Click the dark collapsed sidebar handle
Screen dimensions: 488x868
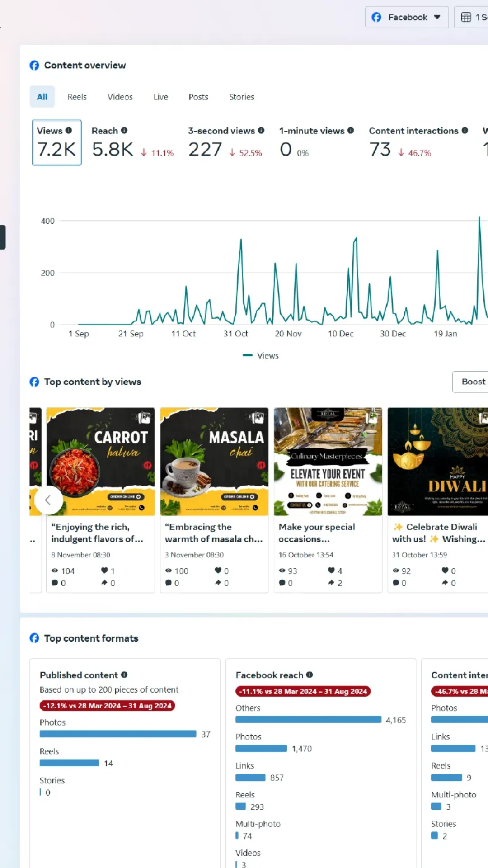(x=3, y=237)
